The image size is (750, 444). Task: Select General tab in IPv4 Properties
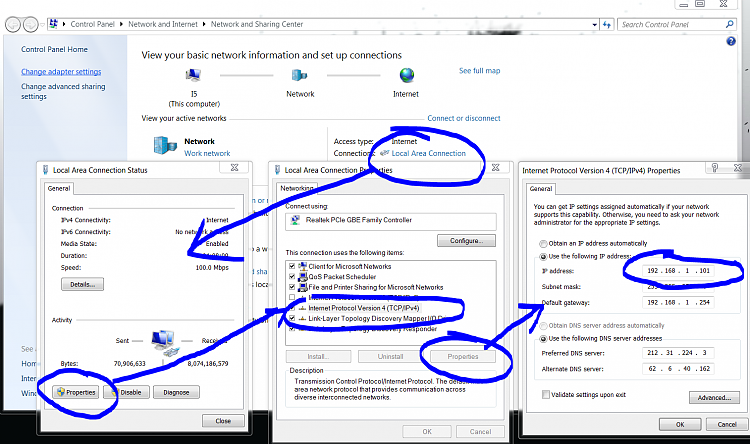click(x=540, y=189)
